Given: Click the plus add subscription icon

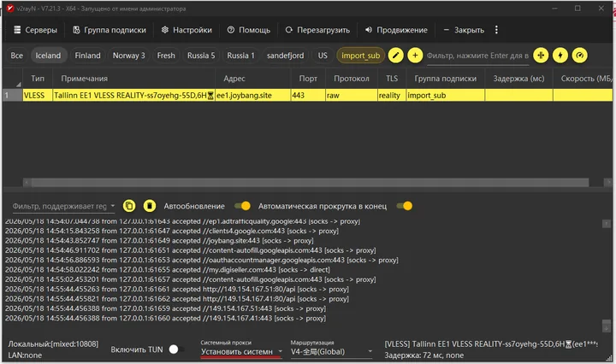Looking at the screenshot, I should click(415, 56).
